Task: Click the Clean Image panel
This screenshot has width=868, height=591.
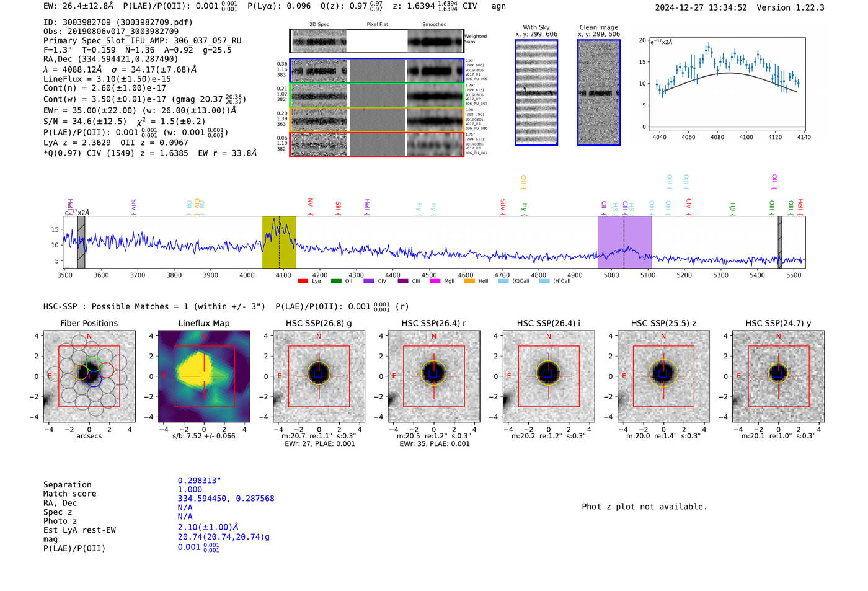Action: click(x=599, y=92)
